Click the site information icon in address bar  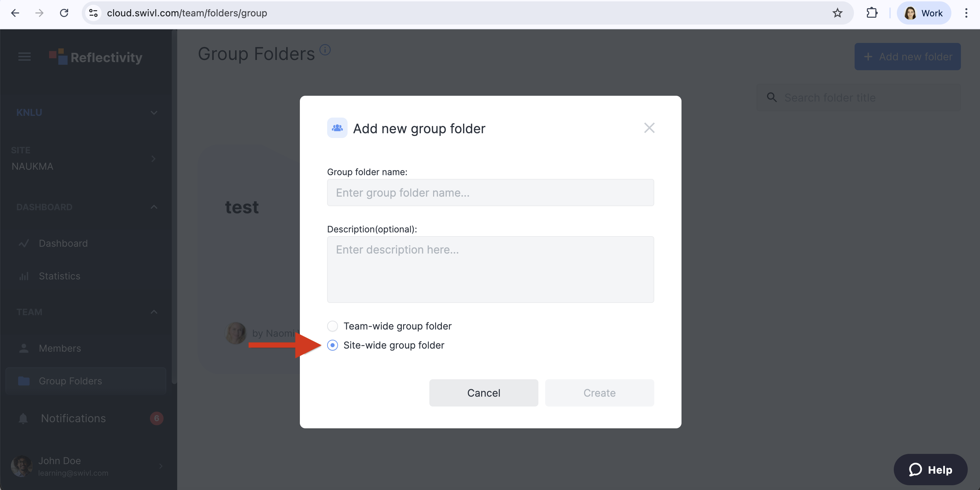tap(93, 13)
